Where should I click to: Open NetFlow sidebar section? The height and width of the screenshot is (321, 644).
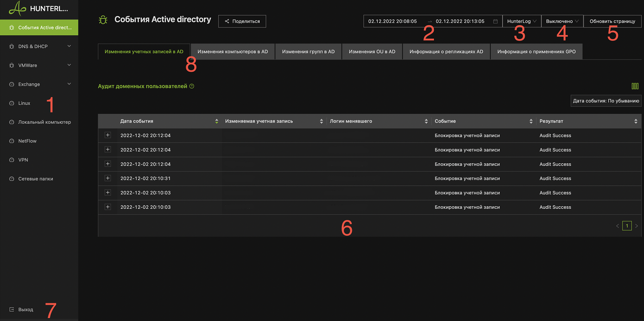pos(39,141)
